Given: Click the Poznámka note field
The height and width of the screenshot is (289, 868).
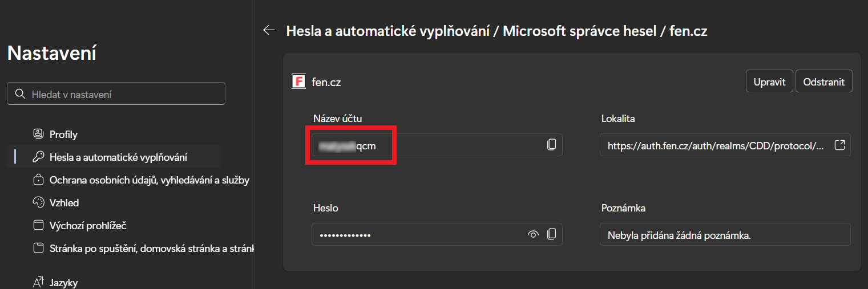Looking at the screenshot, I should point(725,234).
